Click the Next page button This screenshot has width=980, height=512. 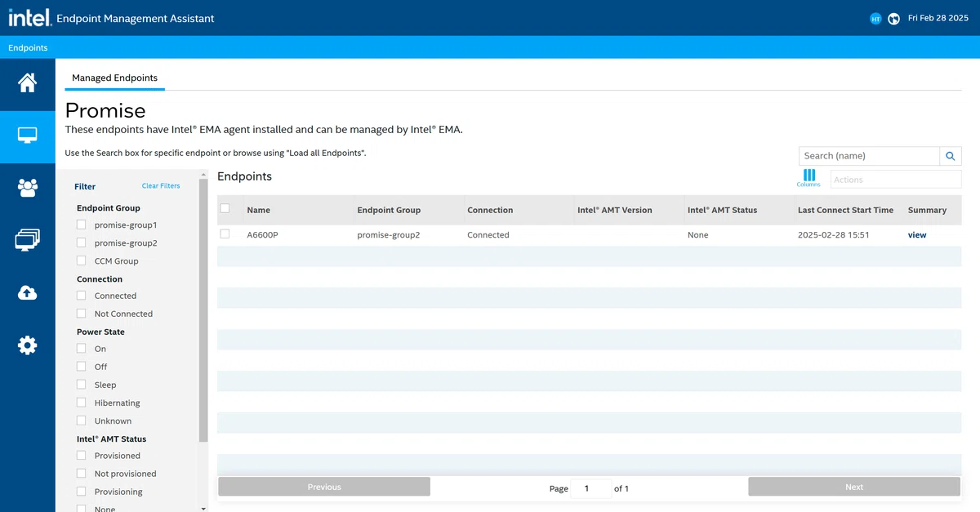click(x=854, y=487)
